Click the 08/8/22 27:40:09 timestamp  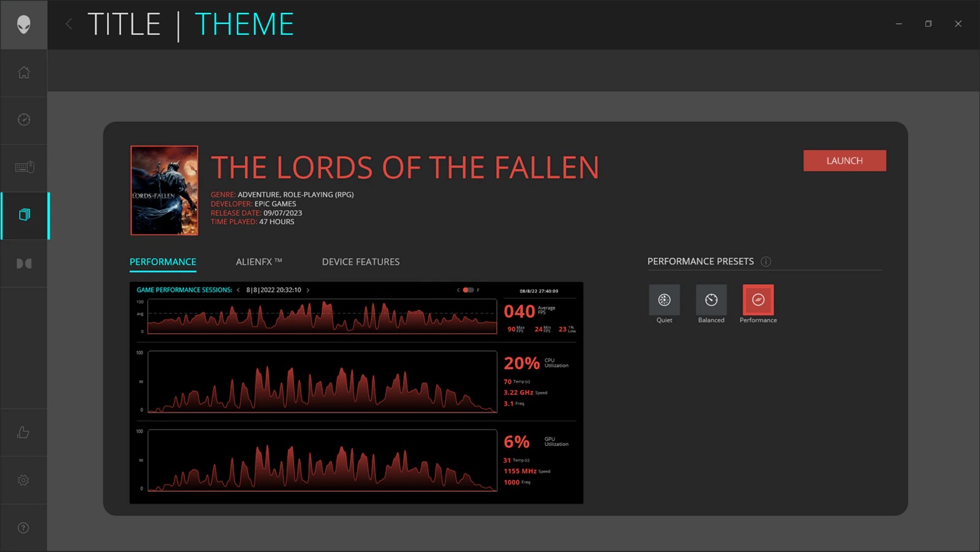[539, 291]
